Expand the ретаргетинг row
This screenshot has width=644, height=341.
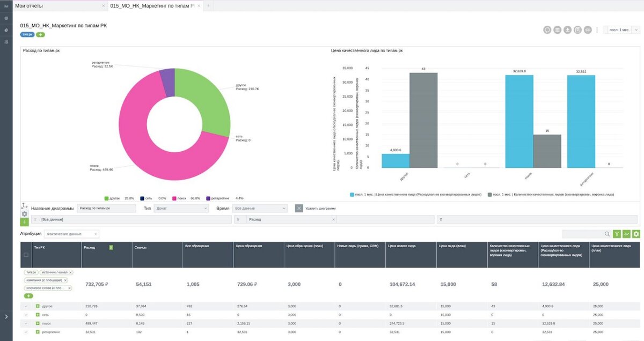[x=38, y=332]
